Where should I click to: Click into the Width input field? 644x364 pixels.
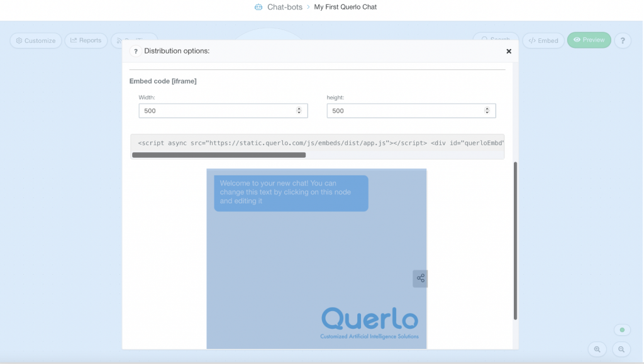[223, 111]
